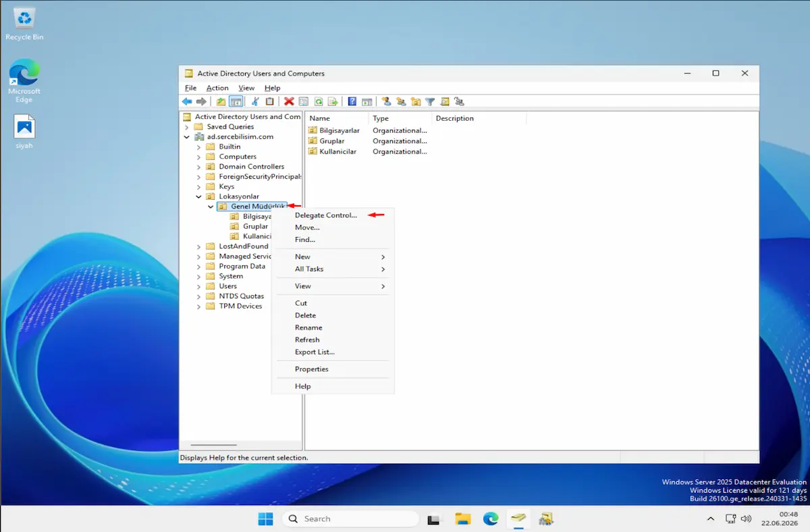
Task: Expand the TPM Devices node arrow
Action: click(x=199, y=307)
